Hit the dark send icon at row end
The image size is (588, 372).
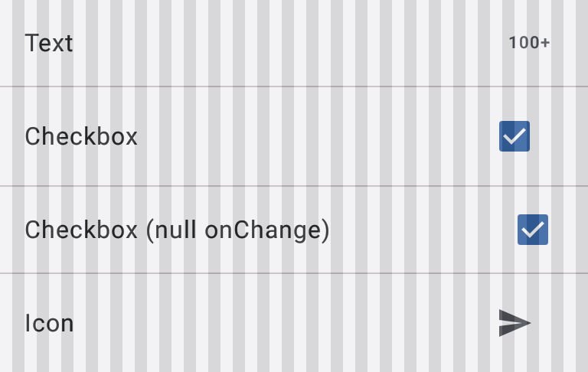(x=514, y=323)
